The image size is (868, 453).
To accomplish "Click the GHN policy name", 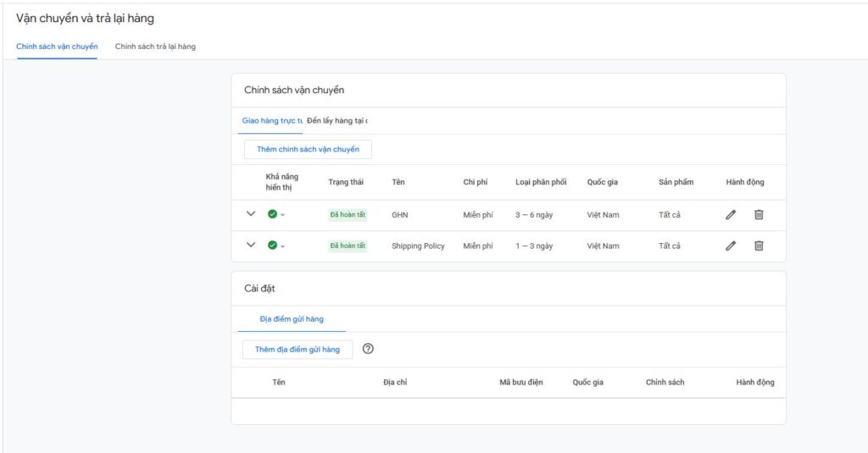I will 400,215.
